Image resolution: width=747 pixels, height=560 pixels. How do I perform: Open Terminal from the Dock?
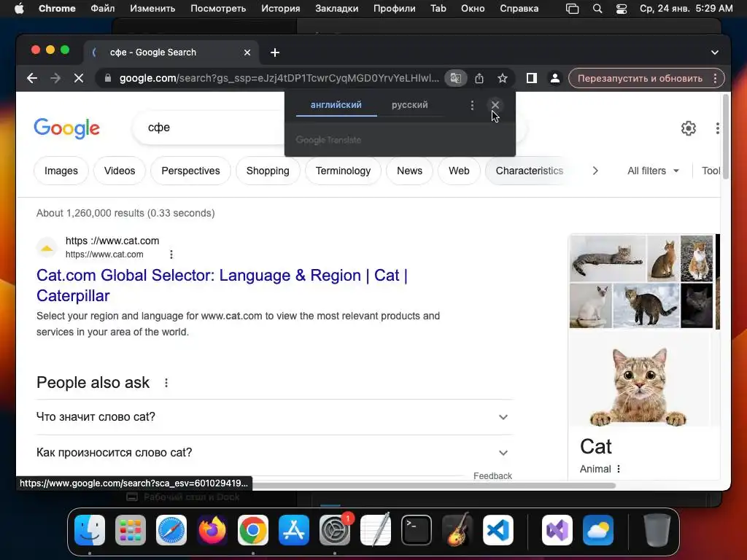tap(417, 530)
